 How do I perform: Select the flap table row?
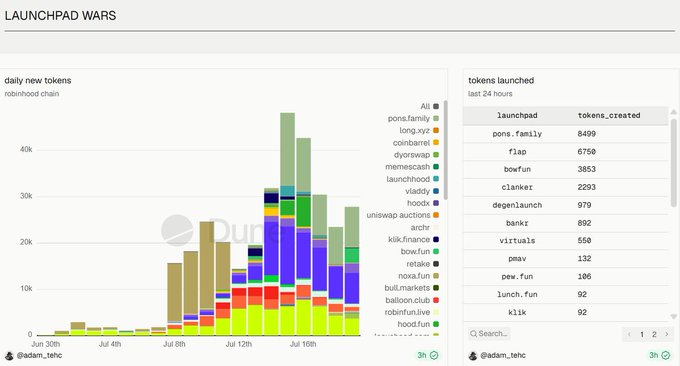pyautogui.click(x=566, y=152)
